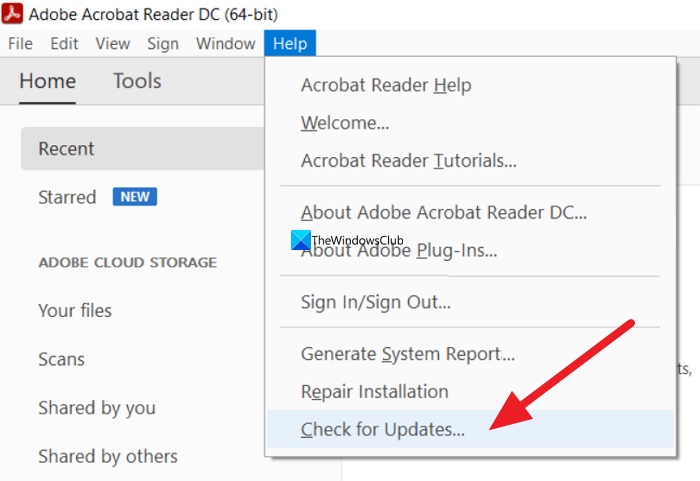This screenshot has width=700, height=481.
Task: Close the open Help menu
Action: click(290, 44)
